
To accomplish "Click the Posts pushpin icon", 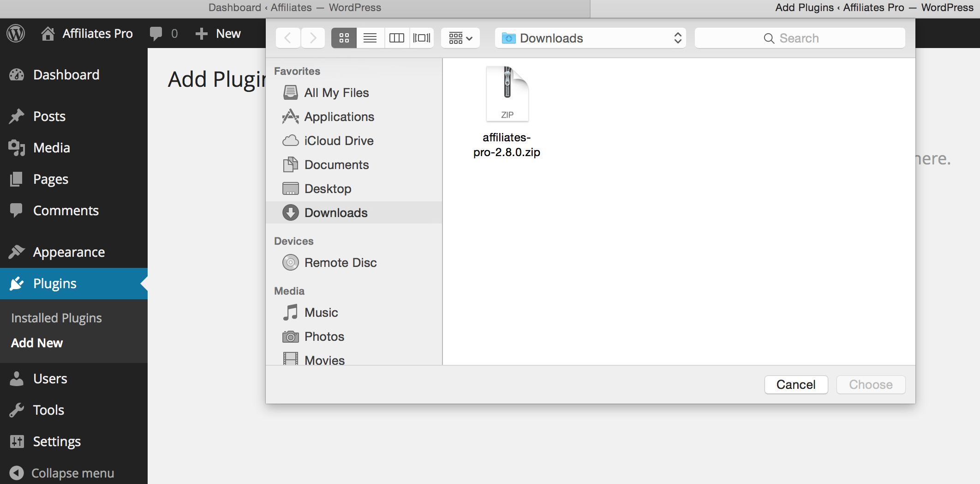I will (17, 116).
